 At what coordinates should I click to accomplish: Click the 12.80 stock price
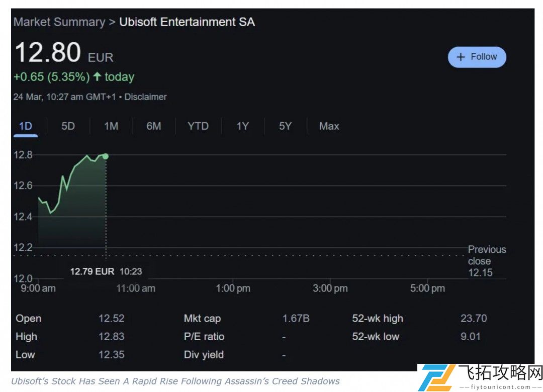pyautogui.click(x=48, y=53)
